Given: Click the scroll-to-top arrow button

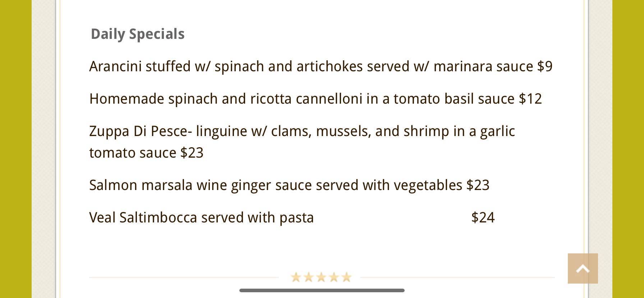Looking at the screenshot, I should tap(583, 268).
